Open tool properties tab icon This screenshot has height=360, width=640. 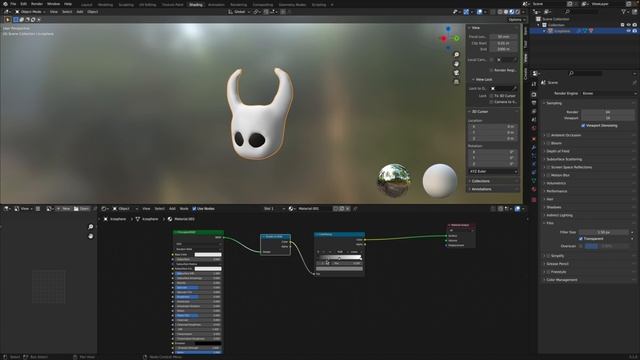point(533,84)
